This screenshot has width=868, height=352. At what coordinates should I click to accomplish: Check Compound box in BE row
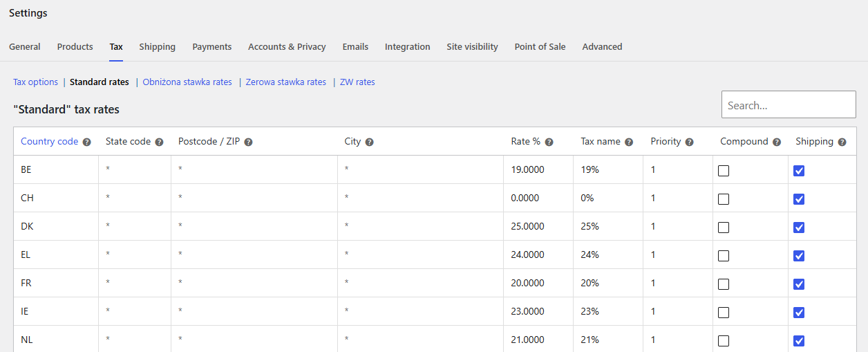[x=724, y=171]
